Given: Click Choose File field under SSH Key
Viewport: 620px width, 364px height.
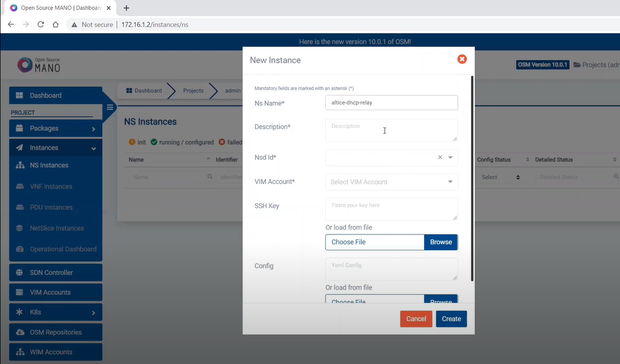Looking at the screenshot, I should (x=375, y=242).
